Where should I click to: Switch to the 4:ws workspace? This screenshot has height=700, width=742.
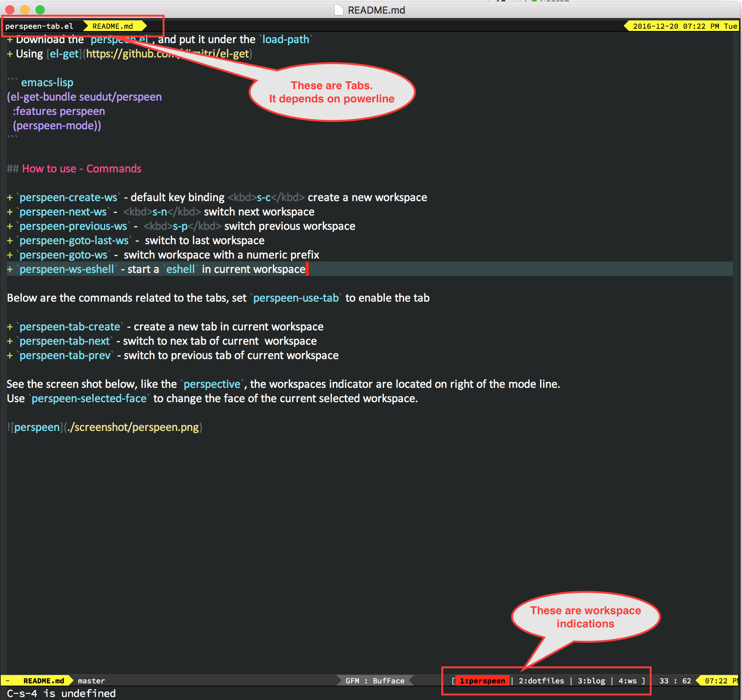click(627, 681)
